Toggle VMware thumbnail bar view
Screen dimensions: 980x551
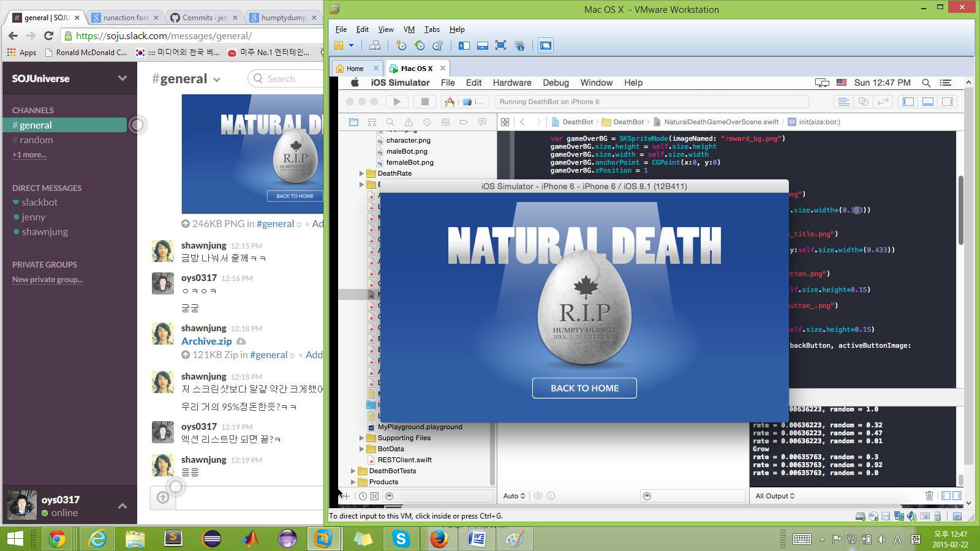(x=483, y=45)
